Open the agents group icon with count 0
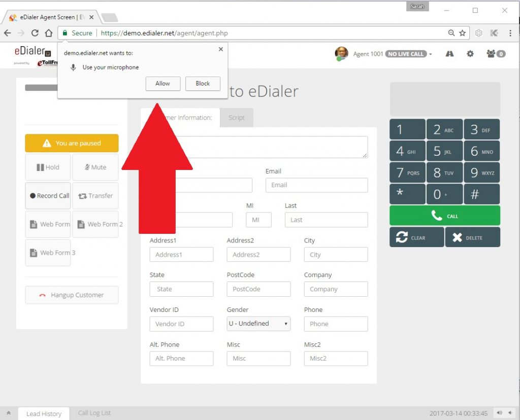520x420 pixels. pos(496,54)
